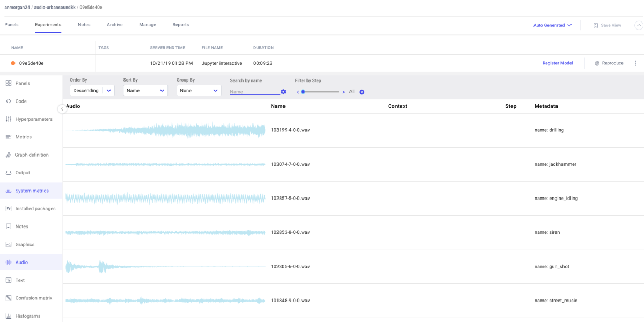Screen dimensions: 644x322
Task: Play the 101848-9-0-0.wav street_music waveform
Action: [x=165, y=301]
